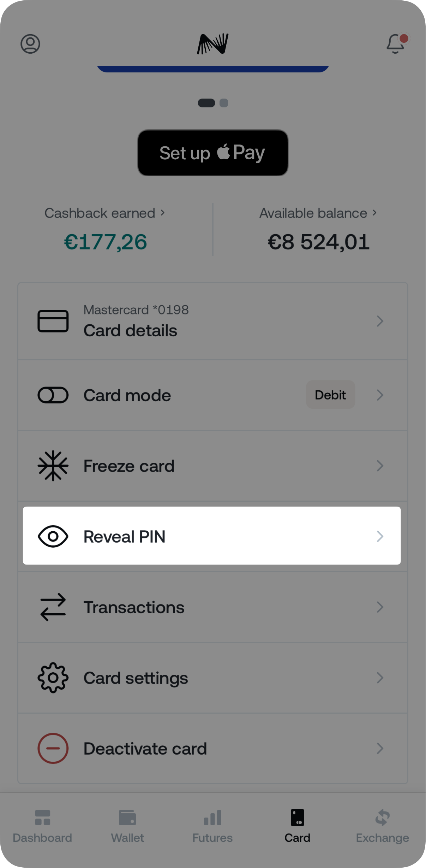The width and height of the screenshot is (426, 868).
Task: Tap the gear icon for Card settings
Action: 53,678
